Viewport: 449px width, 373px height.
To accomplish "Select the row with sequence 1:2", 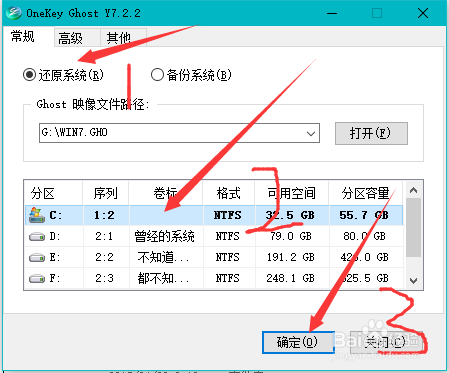I will click(x=214, y=215).
